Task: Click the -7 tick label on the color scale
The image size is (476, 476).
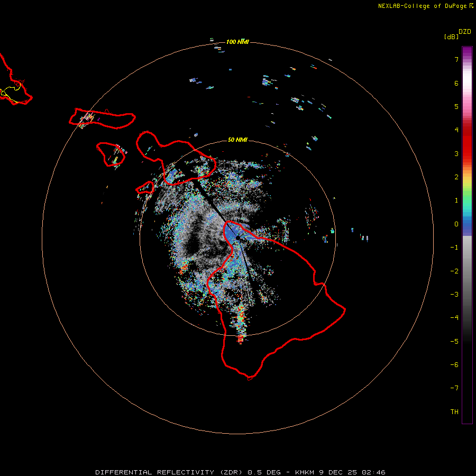Action: point(454,388)
